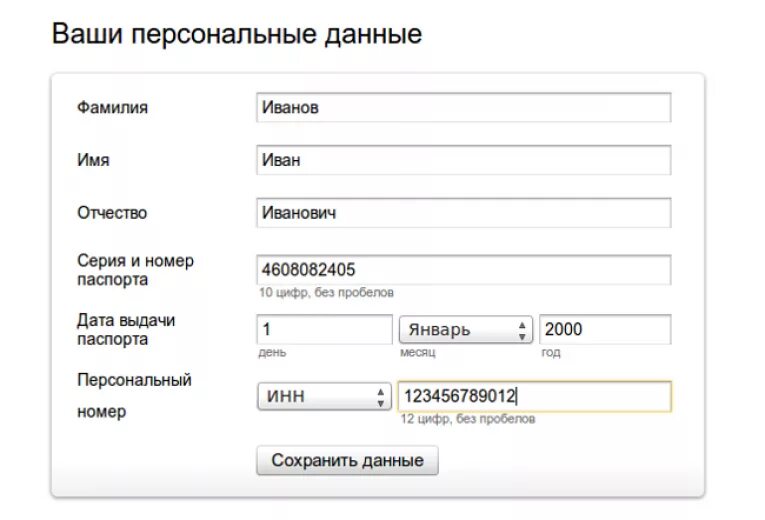Click the passport series and number field

[x=463, y=270]
